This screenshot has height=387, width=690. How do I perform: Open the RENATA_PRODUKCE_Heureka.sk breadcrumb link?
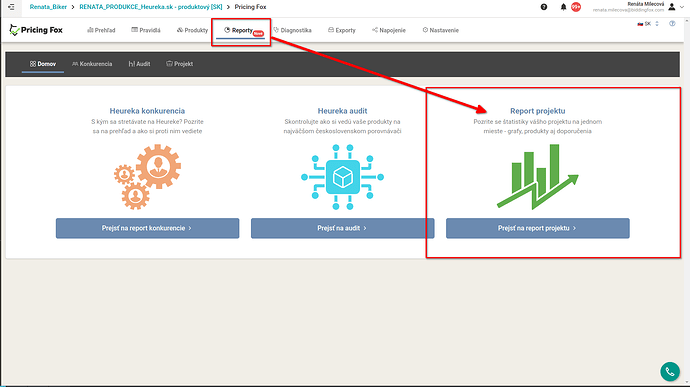150,7
